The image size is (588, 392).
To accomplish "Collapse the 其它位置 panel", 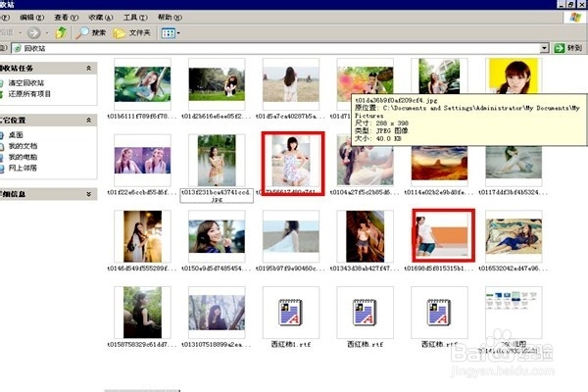I will (89, 120).
